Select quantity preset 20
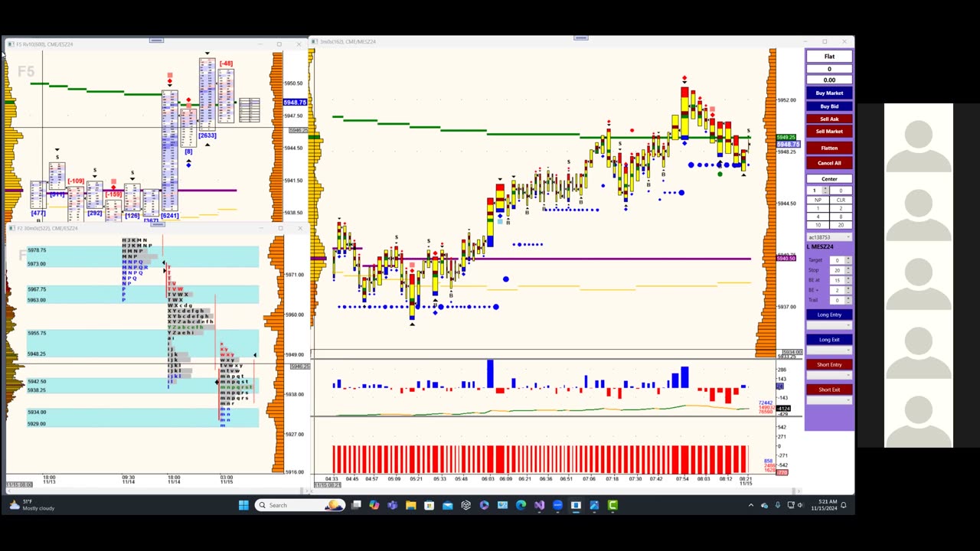Viewport: 980px width, 551px height. point(841,225)
